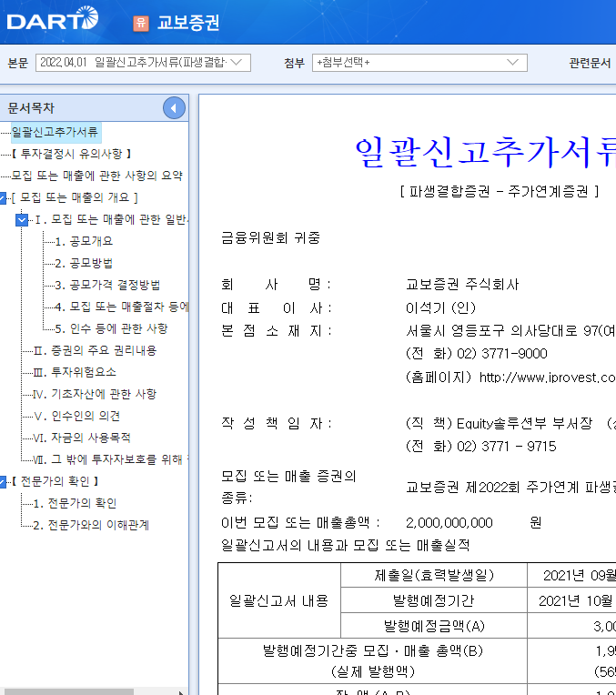Viewport: 616px width, 695px height.
Task: Go to 4. 모집 또는 매출절차 section
Action: click(x=122, y=307)
